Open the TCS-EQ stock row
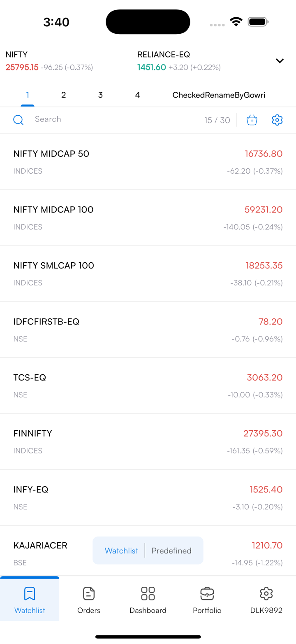 (148, 386)
